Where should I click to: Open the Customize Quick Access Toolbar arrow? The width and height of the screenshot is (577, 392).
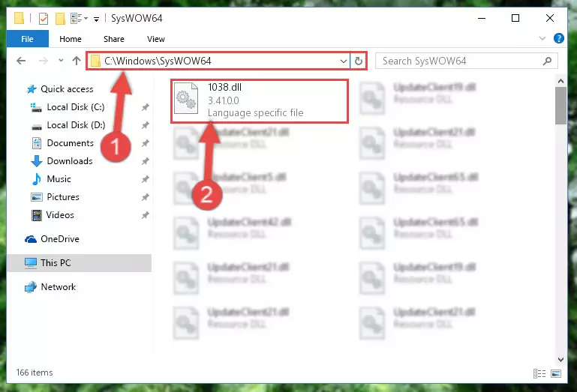(x=96, y=19)
